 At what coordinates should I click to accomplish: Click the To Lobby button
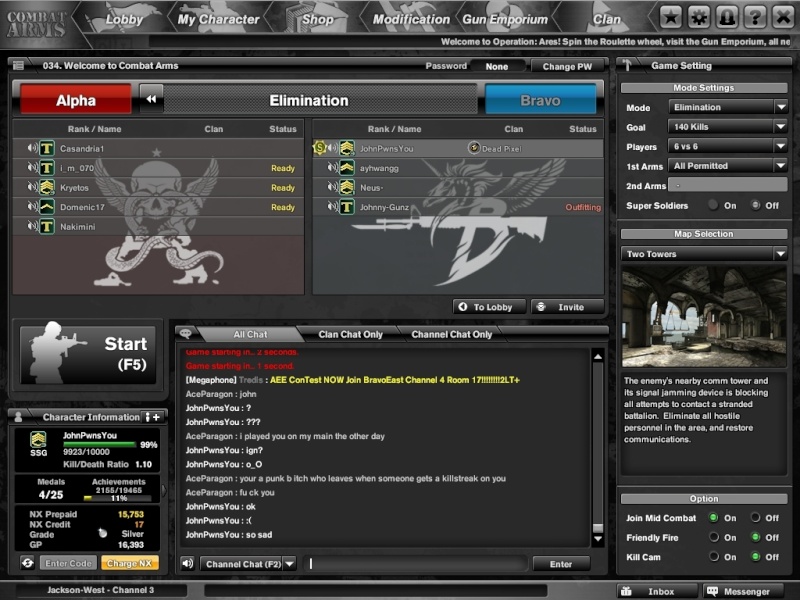pyautogui.click(x=489, y=307)
